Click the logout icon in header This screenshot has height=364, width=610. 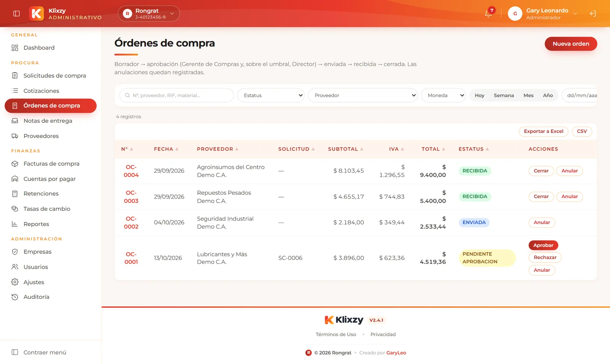(593, 13)
